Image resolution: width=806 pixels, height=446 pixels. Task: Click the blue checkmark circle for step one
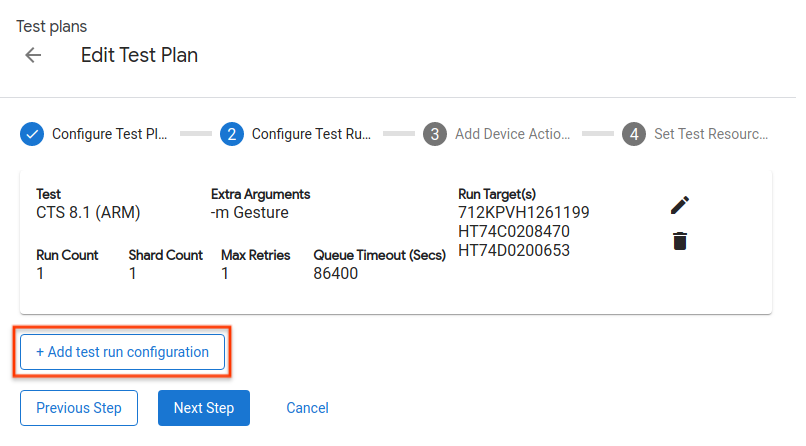32,134
